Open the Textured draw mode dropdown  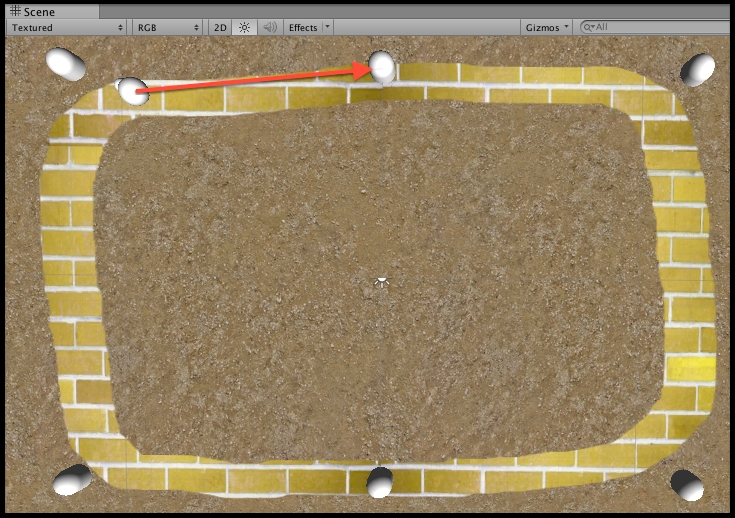pyautogui.click(x=67, y=28)
